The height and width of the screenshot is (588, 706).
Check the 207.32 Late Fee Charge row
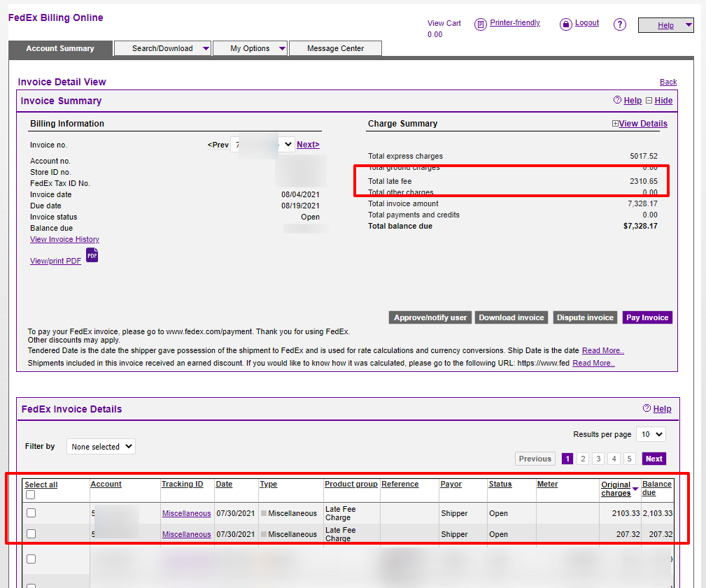(x=31, y=534)
